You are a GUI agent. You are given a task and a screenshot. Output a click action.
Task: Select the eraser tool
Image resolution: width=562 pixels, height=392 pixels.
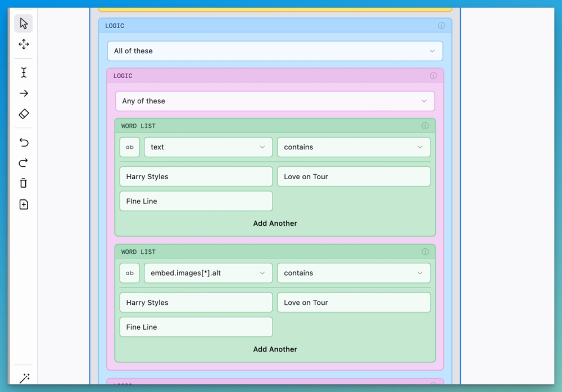coord(24,114)
